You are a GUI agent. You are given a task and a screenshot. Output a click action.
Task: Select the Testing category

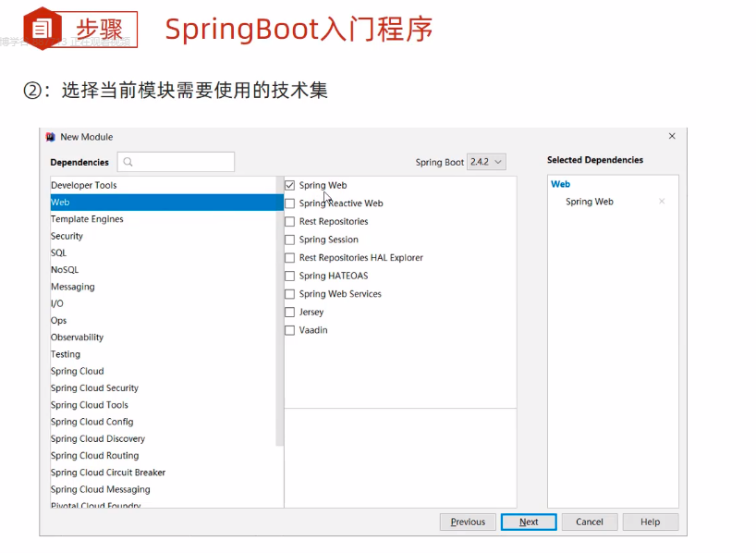coord(164,354)
